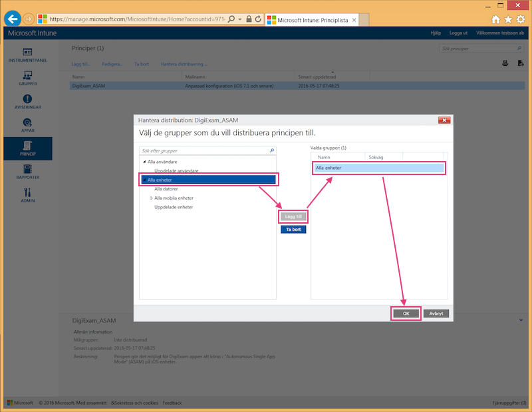The image size is (532, 412).
Task: Close the Hantera distribution dialog
Action: click(444, 120)
